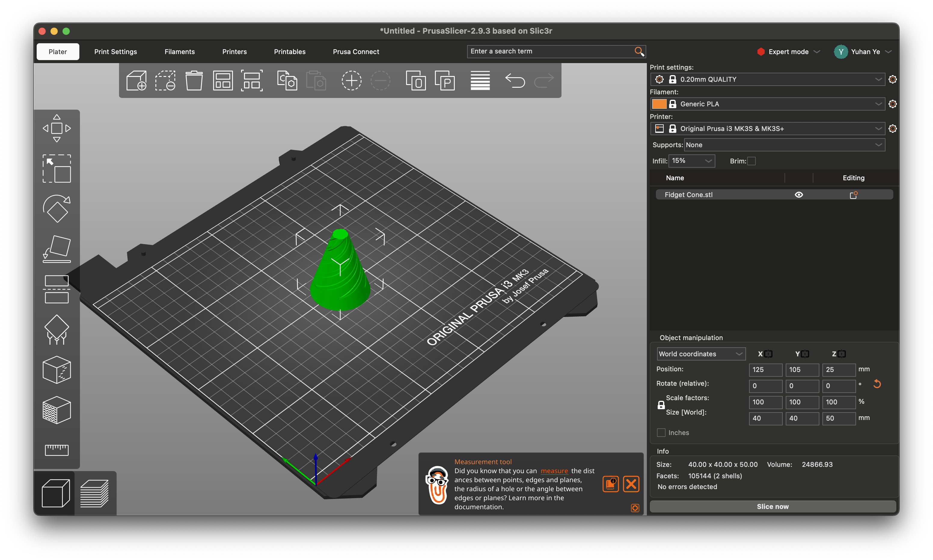The image size is (933, 560).
Task: Select Place on face tool
Action: [x=57, y=249]
